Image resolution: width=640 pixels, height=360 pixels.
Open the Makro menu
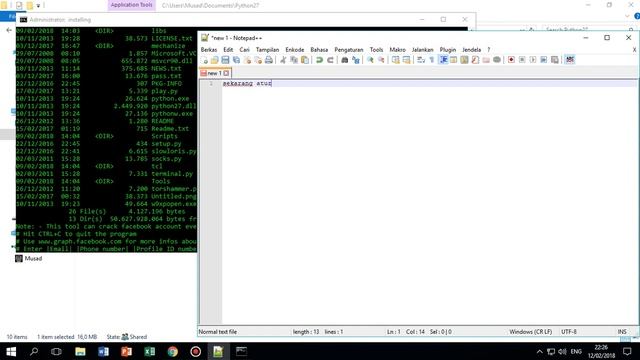coord(398,49)
